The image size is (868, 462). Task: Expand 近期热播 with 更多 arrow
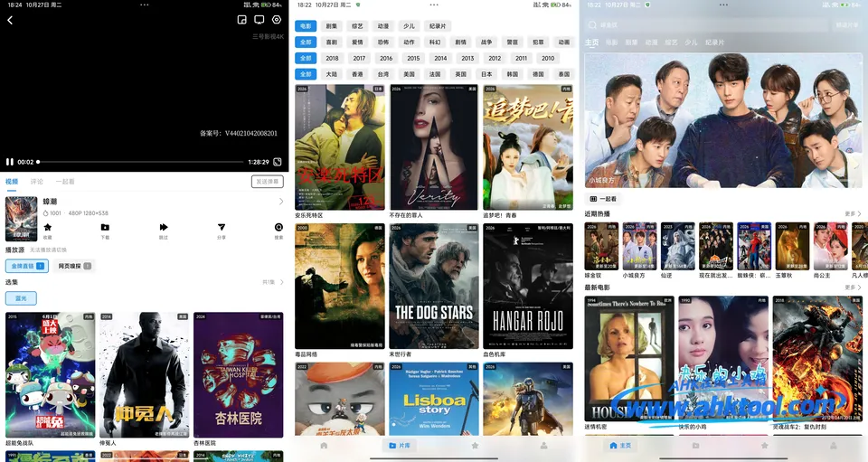click(x=853, y=213)
